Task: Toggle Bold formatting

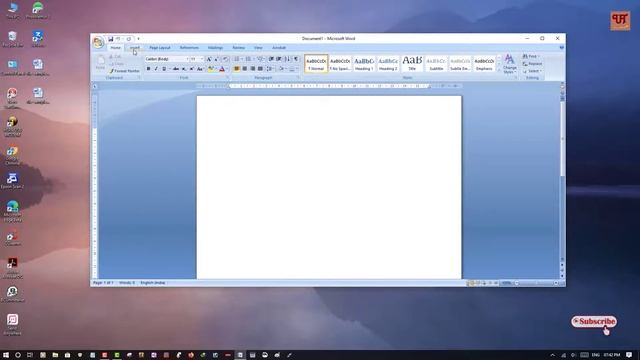Action: point(149,69)
